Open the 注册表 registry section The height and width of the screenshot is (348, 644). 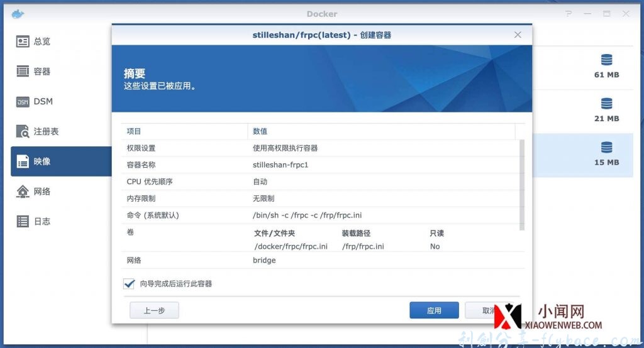[61, 131]
